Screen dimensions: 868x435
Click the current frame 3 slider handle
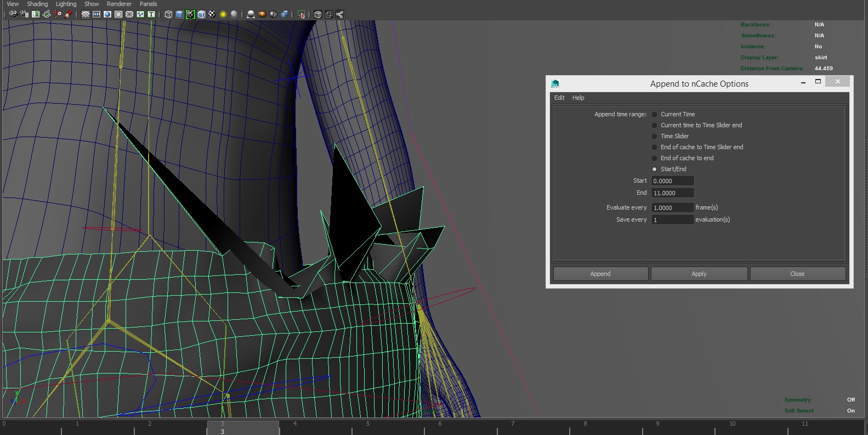243,428
